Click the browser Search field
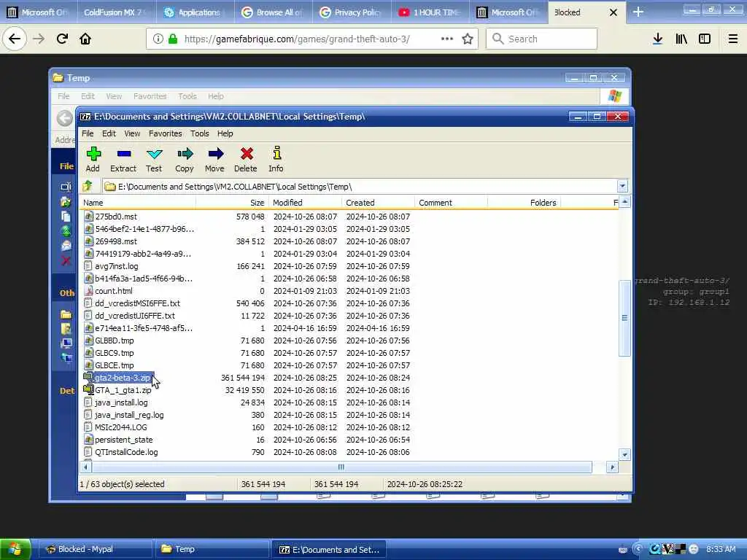Image resolution: width=747 pixels, height=560 pixels. (542, 39)
